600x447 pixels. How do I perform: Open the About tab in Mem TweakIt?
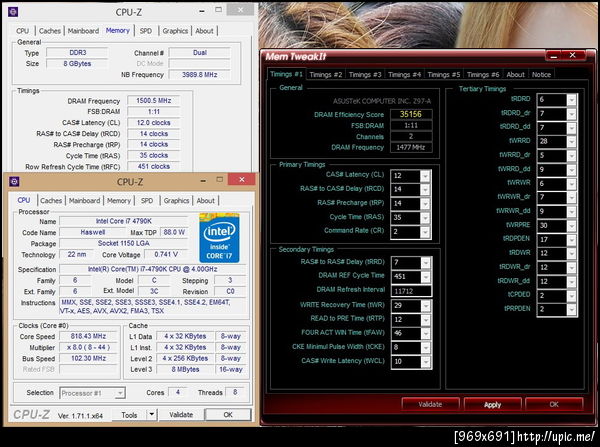(x=515, y=75)
